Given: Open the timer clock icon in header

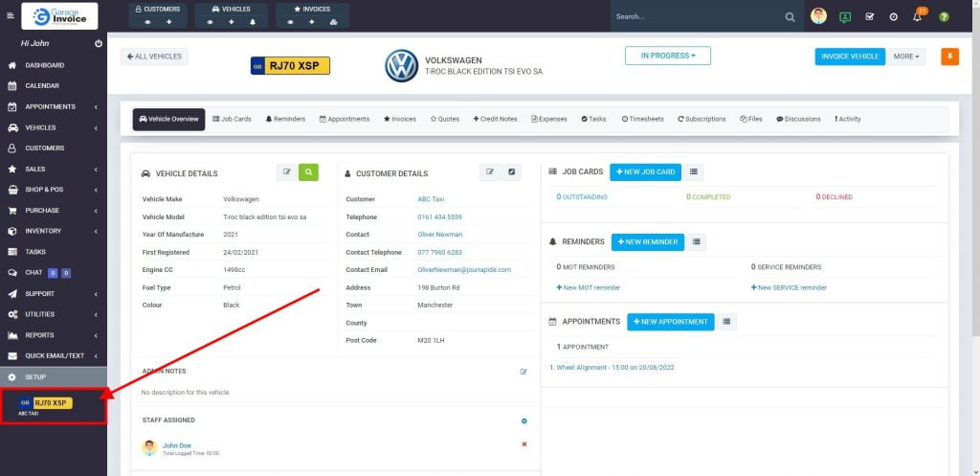Looking at the screenshot, I should [893, 17].
